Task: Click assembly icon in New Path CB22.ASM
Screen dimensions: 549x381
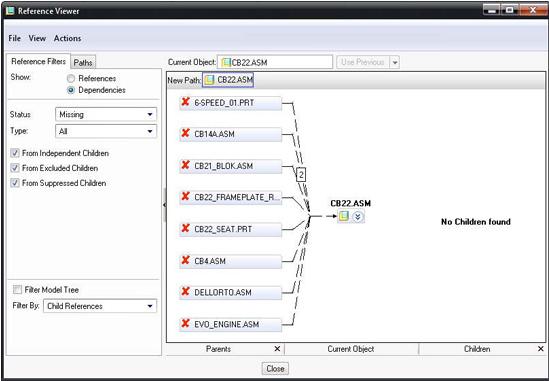Action: [209, 80]
